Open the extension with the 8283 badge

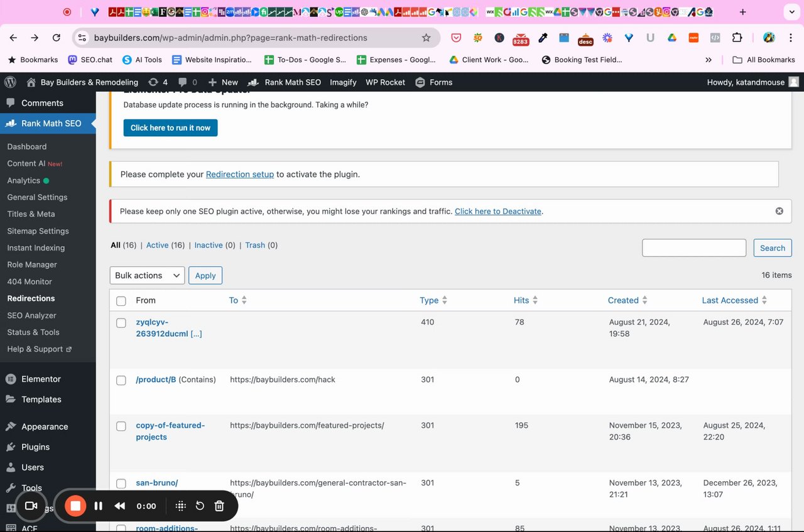pos(521,39)
